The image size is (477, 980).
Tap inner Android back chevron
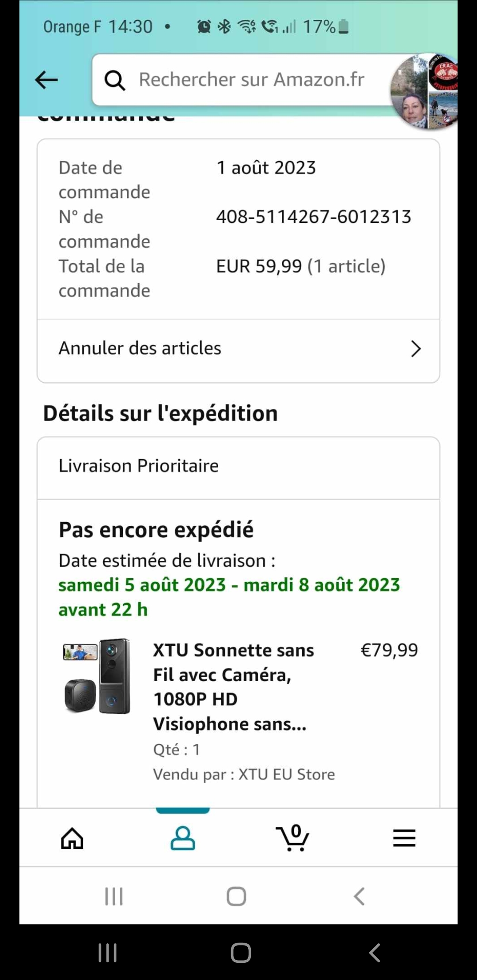click(x=359, y=897)
